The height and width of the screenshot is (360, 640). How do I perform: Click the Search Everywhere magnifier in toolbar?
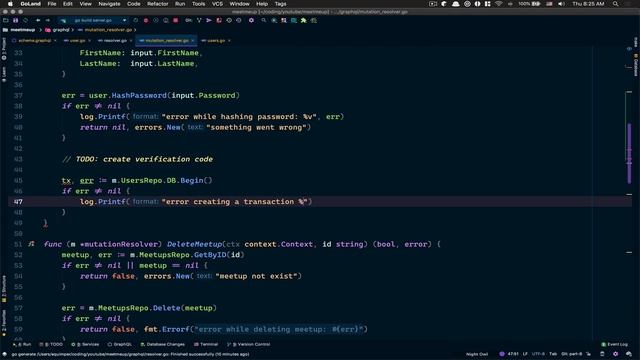pyautogui.click(x=264, y=20)
